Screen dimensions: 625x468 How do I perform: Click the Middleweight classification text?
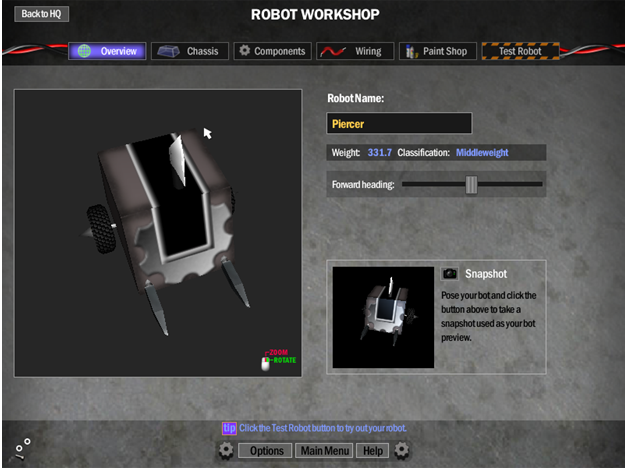pyautogui.click(x=482, y=153)
